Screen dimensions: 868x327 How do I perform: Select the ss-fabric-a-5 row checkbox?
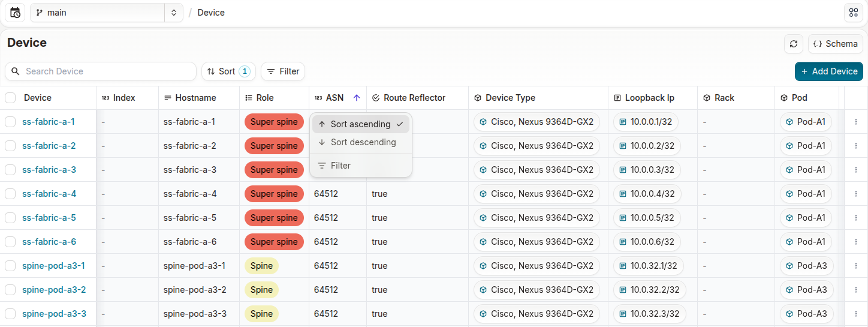(x=10, y=218)
